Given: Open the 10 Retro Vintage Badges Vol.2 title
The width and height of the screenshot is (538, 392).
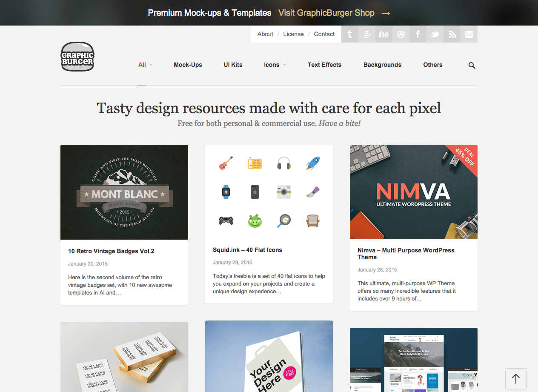Looking at the screenshot, I should coord(111,251).
